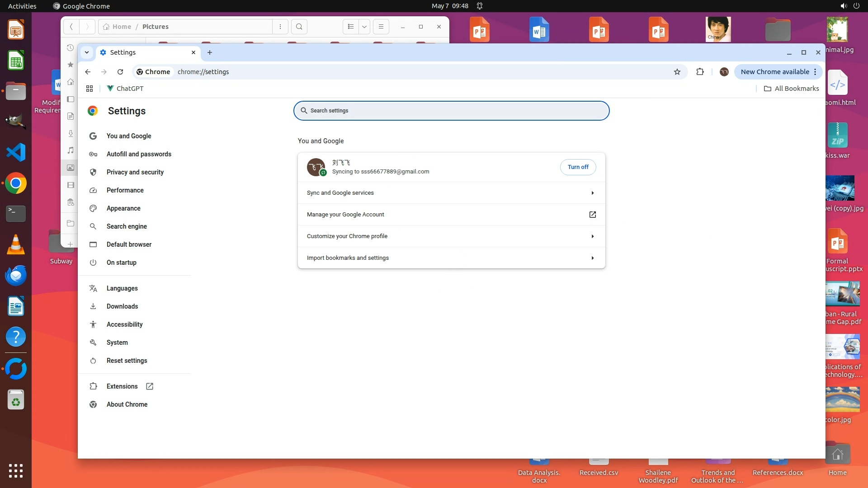Viewport: 868px width, 488px height.
Task: Select Appearance in settings sidebar
Action: click(123, 208)
